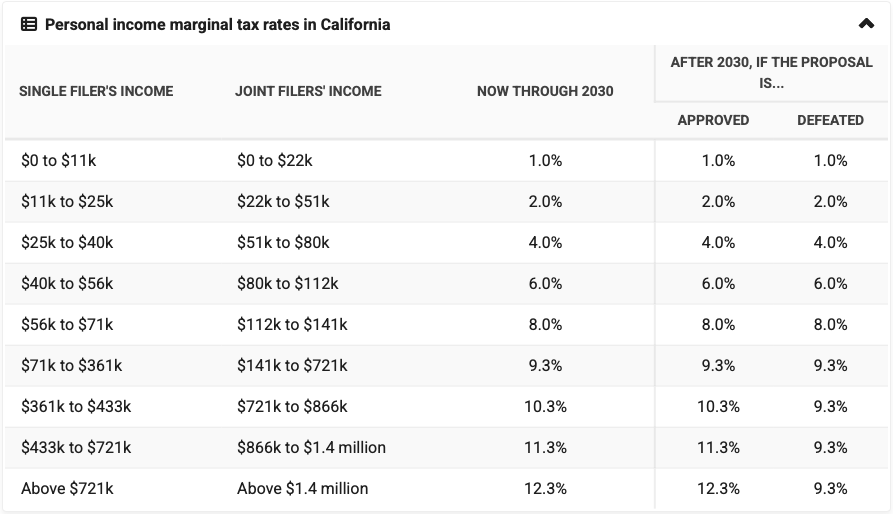Collapse the tax rates panel chevron
Viewport: 893px width, 514px height.
click(866, 24)
